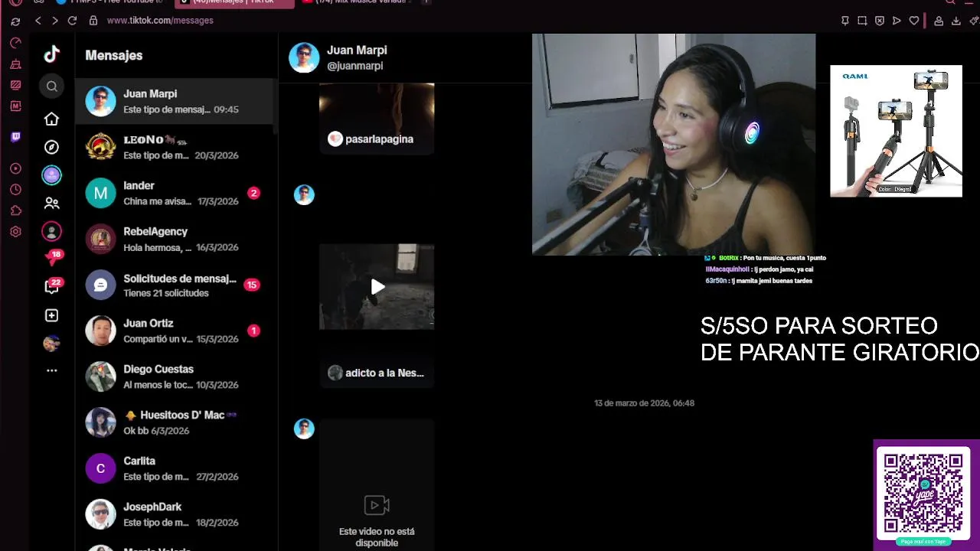980x551 pixels.
Task: Switch to the Mensajes TikTok tab
Action: point(234,3)
